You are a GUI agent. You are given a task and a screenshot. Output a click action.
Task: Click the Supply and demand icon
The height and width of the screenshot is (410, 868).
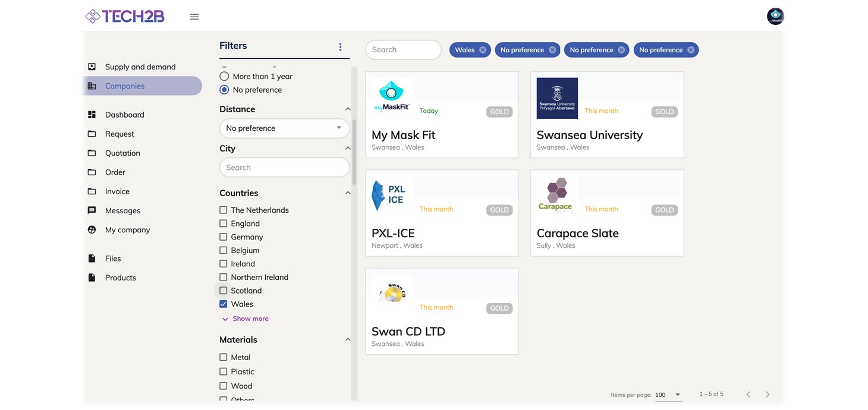[92, 67]
